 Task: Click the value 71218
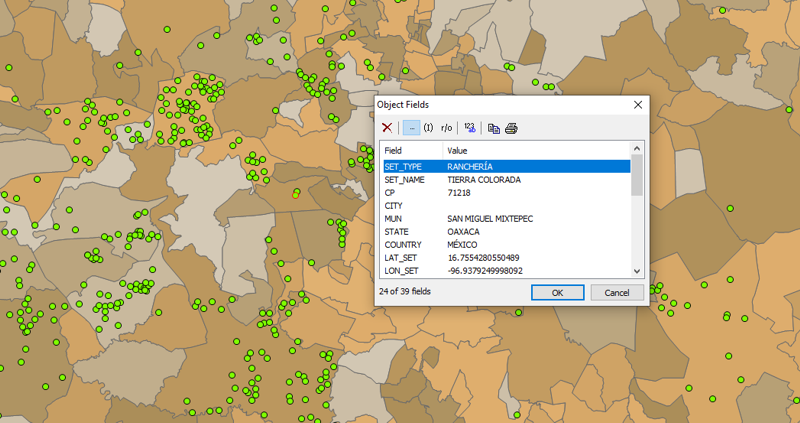tap(459, 193)
